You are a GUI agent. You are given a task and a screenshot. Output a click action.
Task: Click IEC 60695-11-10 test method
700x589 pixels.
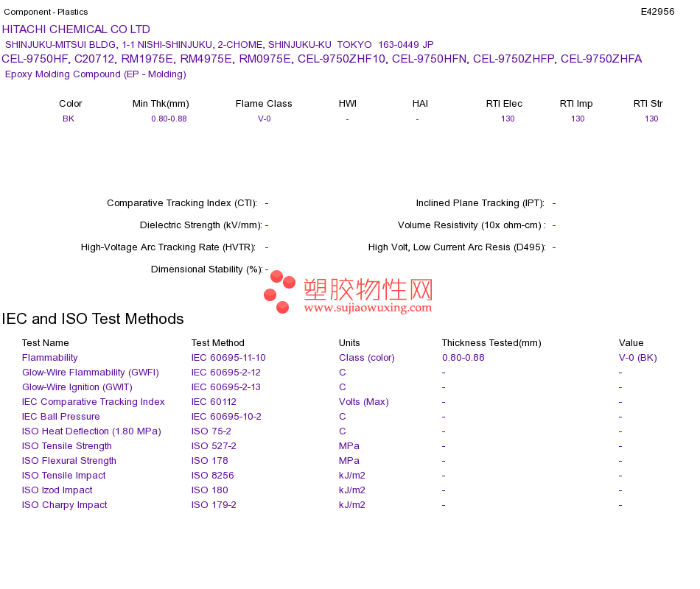coord(228,358)
